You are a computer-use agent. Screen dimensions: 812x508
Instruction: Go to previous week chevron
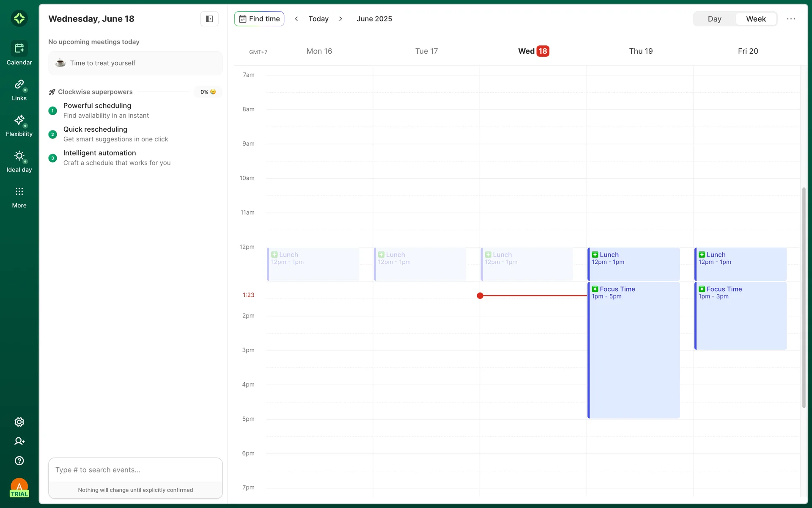click(296, 19)
